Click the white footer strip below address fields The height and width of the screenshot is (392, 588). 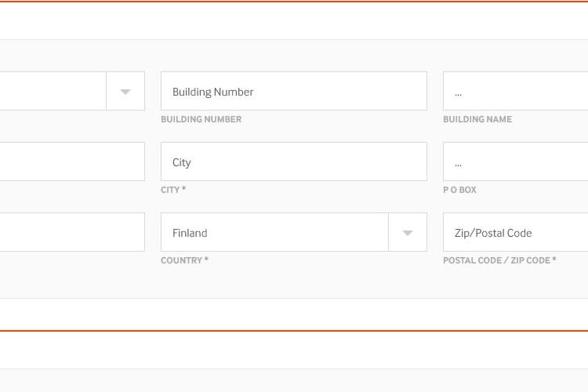pos(294,314)
